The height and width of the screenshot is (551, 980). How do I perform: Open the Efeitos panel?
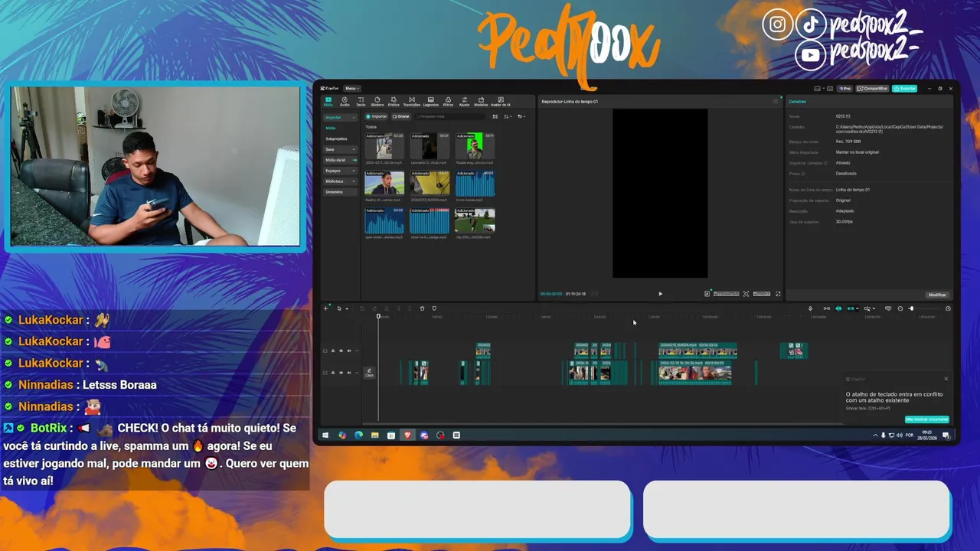pos(394,101)
